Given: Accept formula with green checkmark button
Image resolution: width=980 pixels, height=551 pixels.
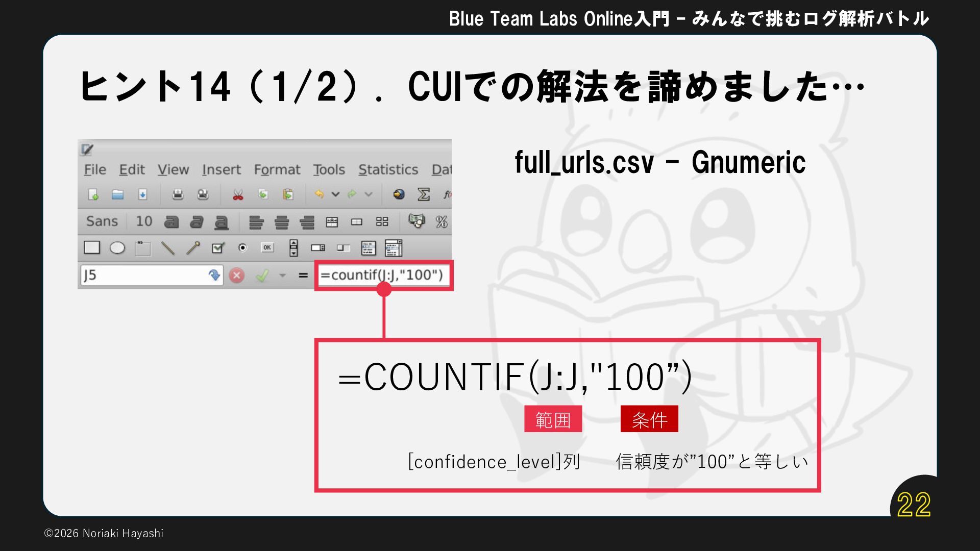Looking at the screenshot, I should click(x=262, y=275).
